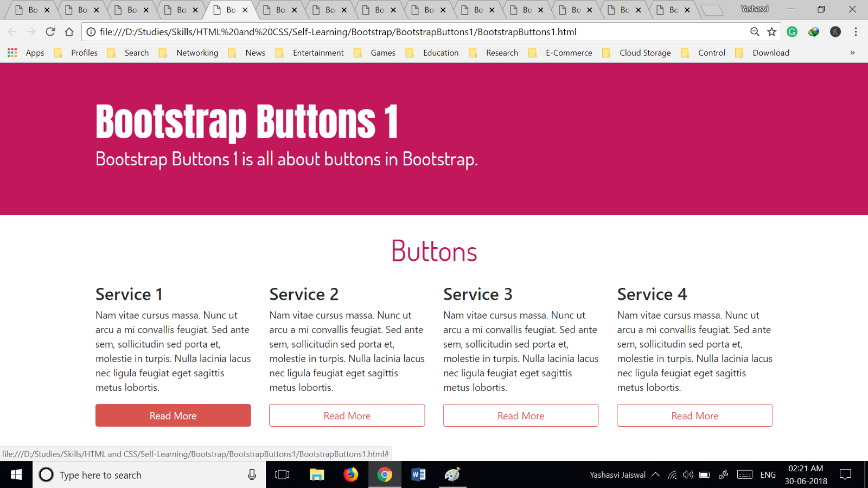
Task: Open the pen workspace tray icon
Action: [x=723, y=475]
